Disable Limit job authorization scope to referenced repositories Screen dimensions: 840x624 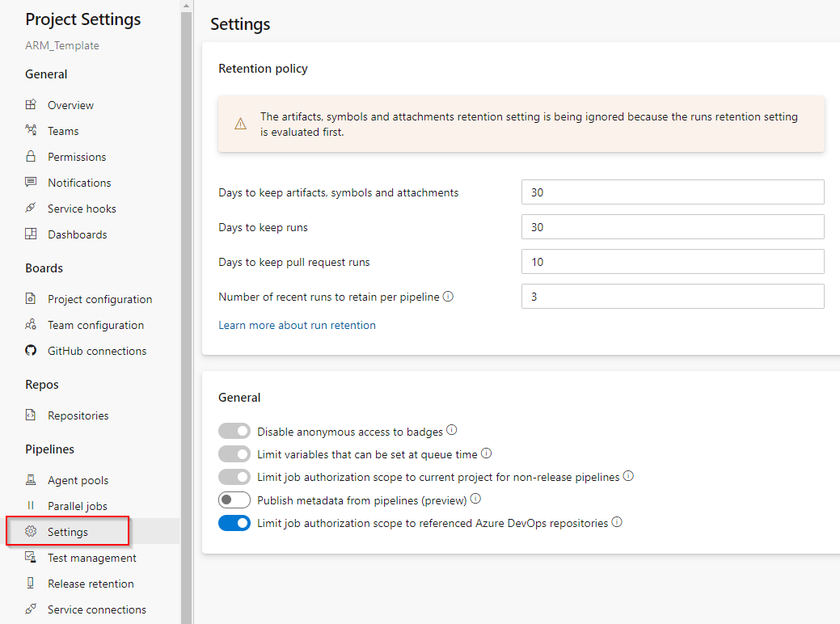(234, 523)
